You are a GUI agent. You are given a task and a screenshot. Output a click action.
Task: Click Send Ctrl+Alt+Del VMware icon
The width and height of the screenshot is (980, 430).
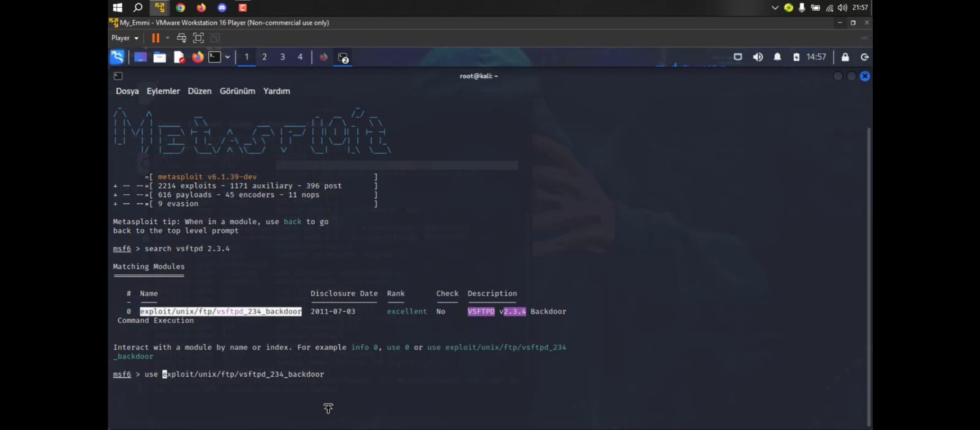[x=181, y=38]
